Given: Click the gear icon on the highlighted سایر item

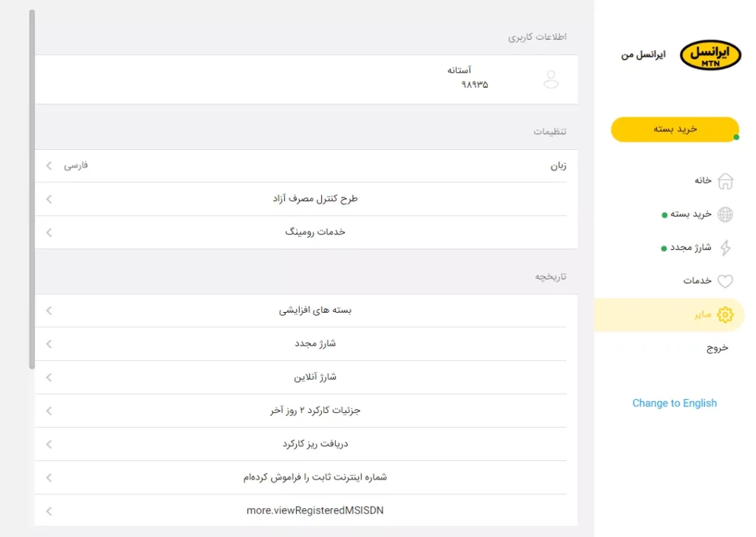Looking at the screenshot, I should pos(726,314).
